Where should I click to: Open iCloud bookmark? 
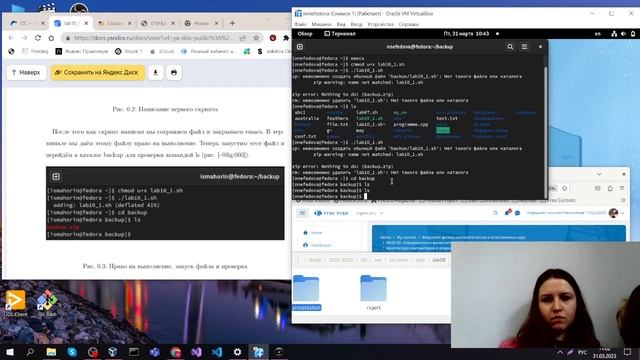point(162,51)
